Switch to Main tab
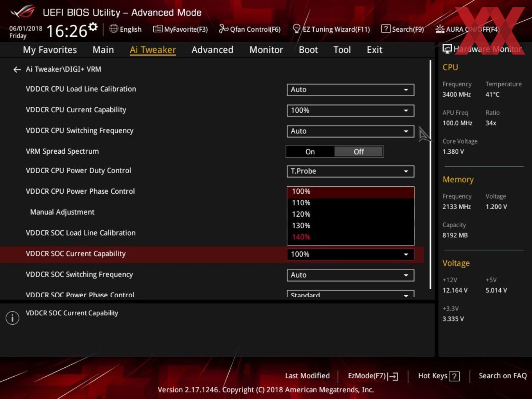 tap(103, 50)
